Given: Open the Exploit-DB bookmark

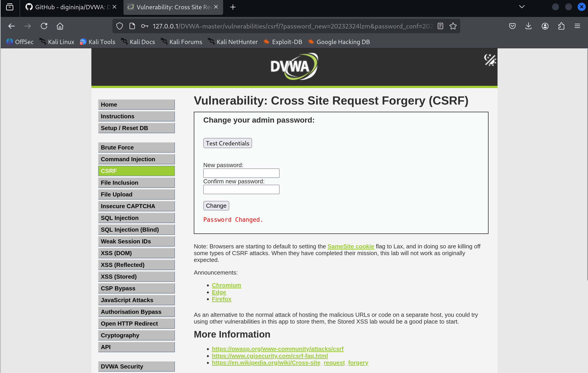Looking at the screenshot, I should click(x=283, y=42).
